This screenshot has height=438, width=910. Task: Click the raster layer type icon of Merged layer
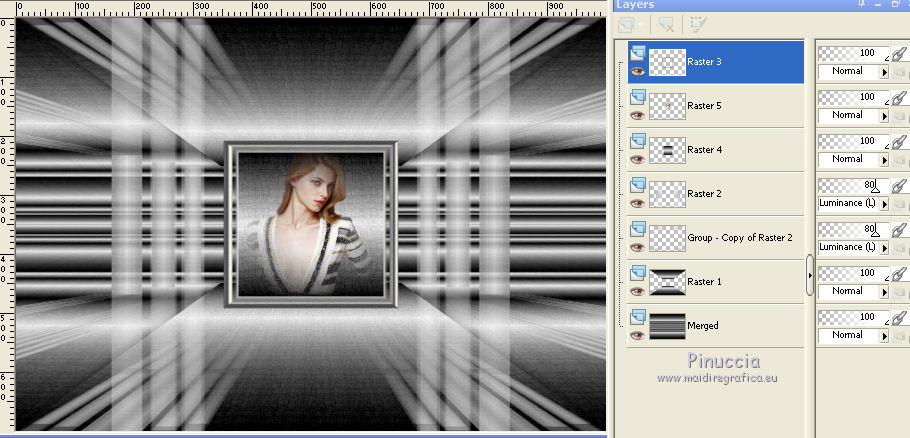(638, 317)
